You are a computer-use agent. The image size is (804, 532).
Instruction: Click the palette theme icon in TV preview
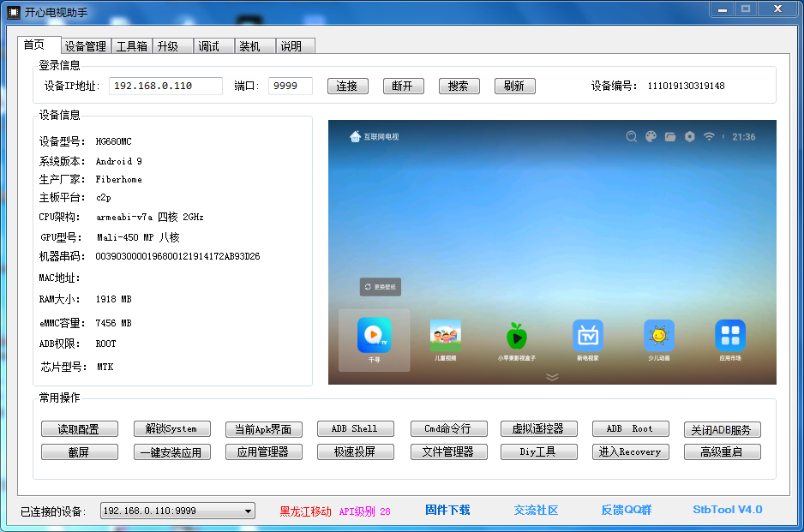tap(651, 136)
